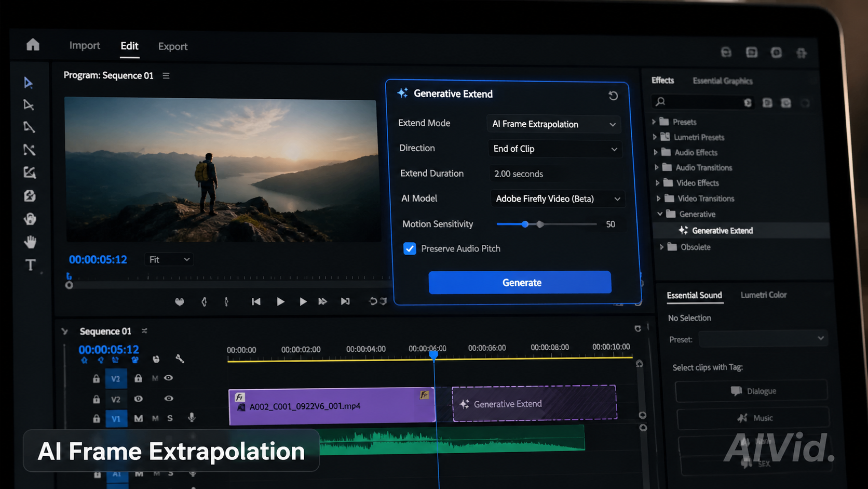Screen dimensions: 868x489
Task: Toggle Preserve Audio Pitch checkbox
Action: click(410, 248)
